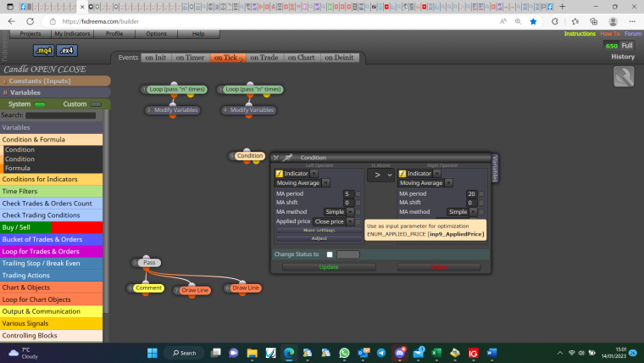Edit right operand MA period field
The width and height of the screenshot is (644, 363).
point(471,193)
